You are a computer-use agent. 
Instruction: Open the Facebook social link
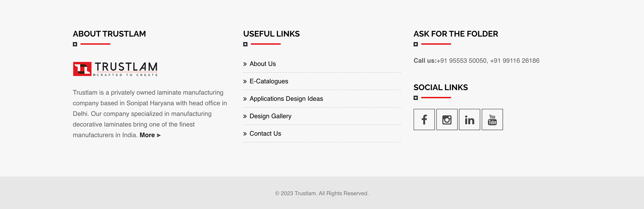[x=424, y=120]
